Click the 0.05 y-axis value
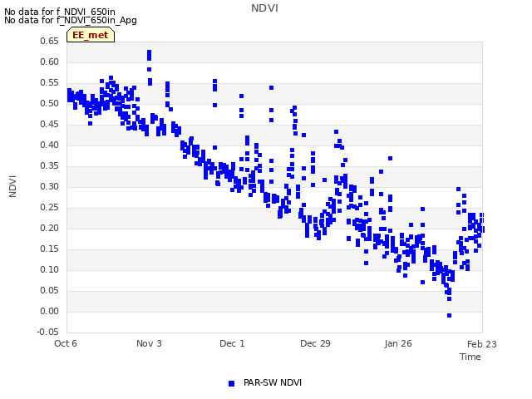This screenshot has width=532, height=399. 49,290
